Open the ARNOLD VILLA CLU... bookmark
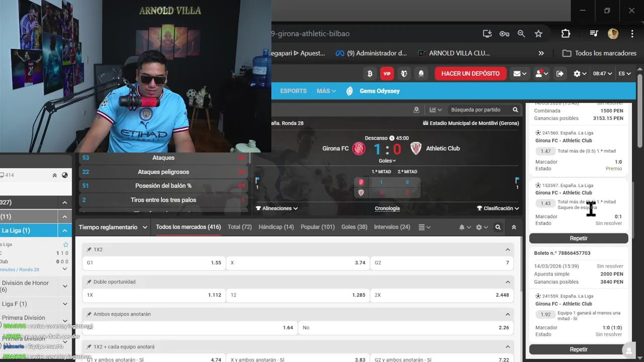The width and height of the screenshot is (644, 362). [x=454, y=53]
